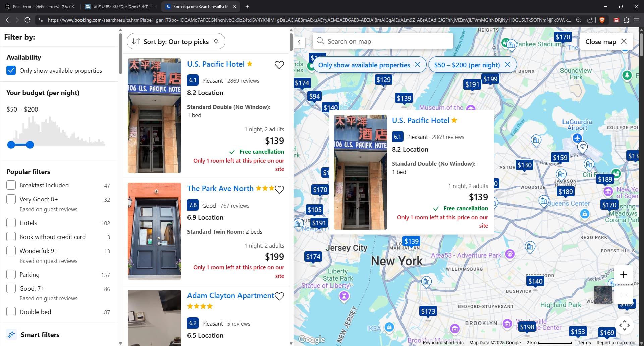Switch to the Price Errors X tab
This screenshot has width=644, height=346.
coord(40,7)
